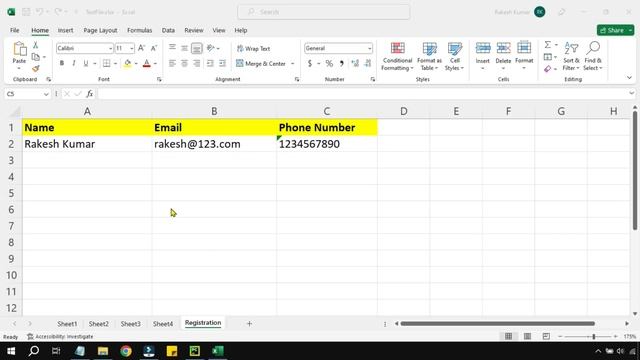Apply Comma Style icon
The image size is (640, 360).
pyautogui.click(x=342, y=63)
